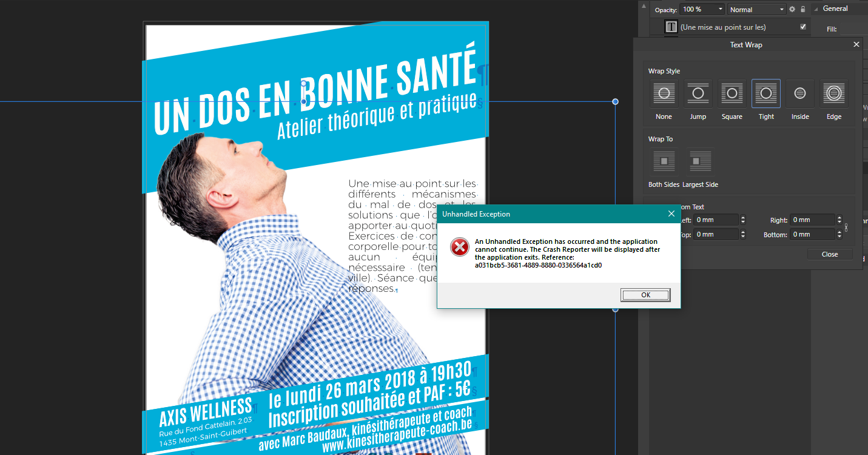Click the body paragraph 'Une mise au point'
The width and height of the screenshot is (868, 455).
point(412,236)
